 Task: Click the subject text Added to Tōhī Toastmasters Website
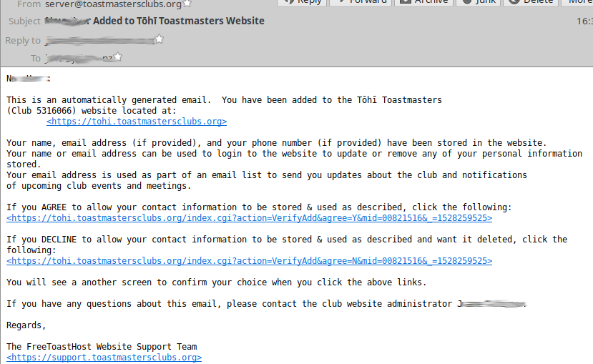click(179, 21)
